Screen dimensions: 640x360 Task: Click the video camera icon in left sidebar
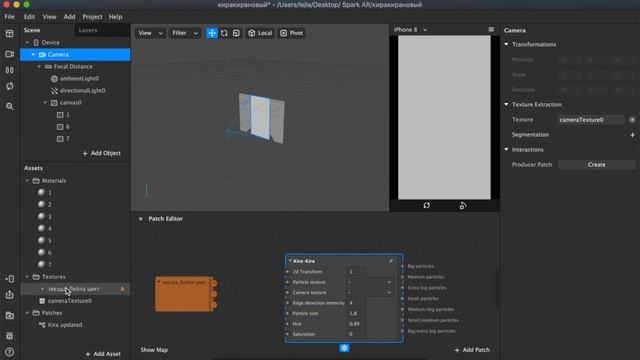pyautogui.click(x=9, y=54)
